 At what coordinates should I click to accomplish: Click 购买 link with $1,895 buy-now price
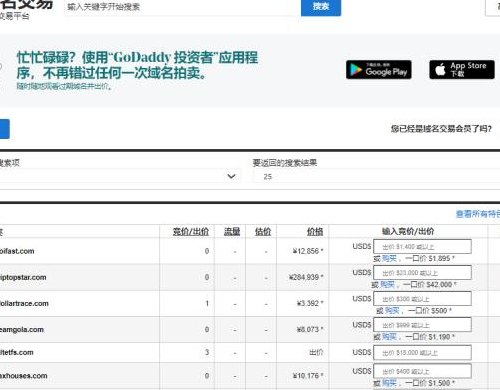(389, 259)
